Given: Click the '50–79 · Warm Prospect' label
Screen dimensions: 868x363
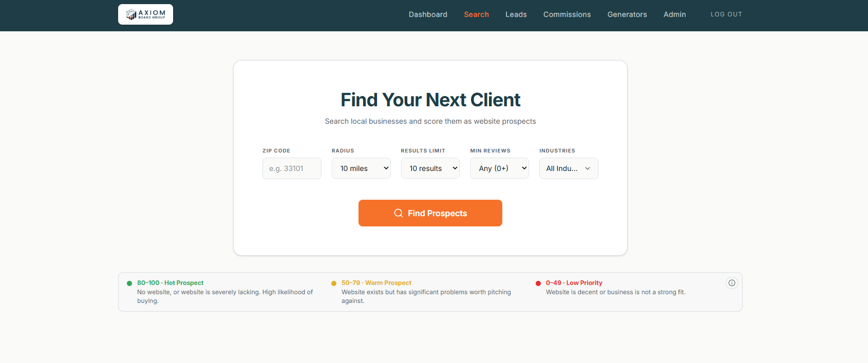Looking at the screenshot, I should point(376,283).
